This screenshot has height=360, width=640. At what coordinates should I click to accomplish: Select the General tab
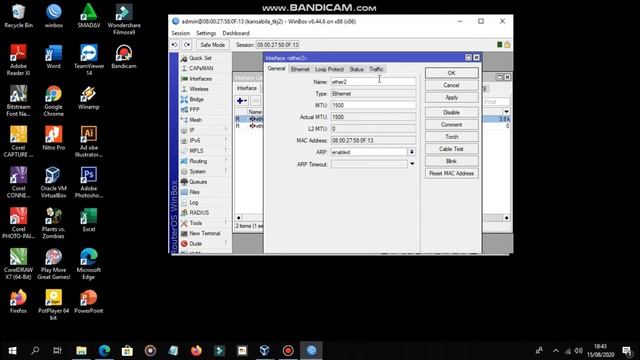point(276,69)
